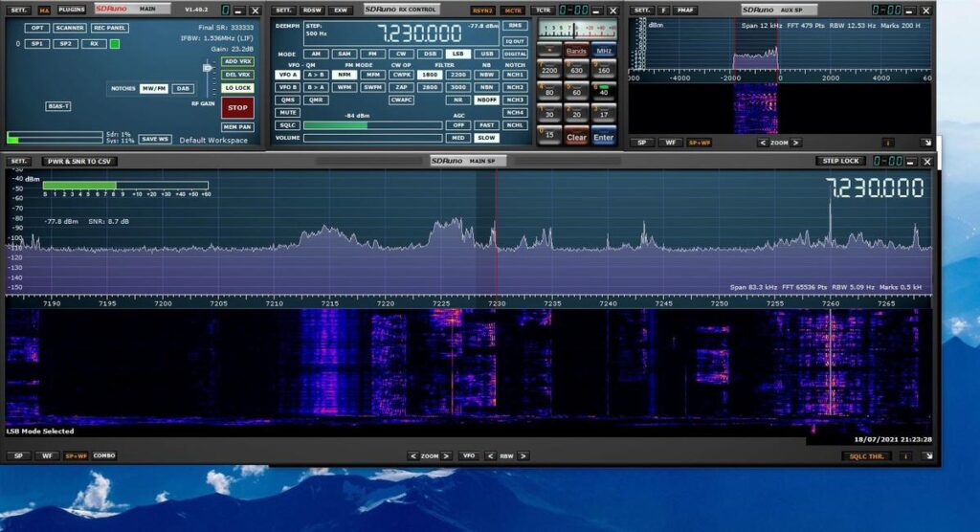Open SP1 spectrum window
Viewport: 980px width, 532px height.
tap(37, 44)
